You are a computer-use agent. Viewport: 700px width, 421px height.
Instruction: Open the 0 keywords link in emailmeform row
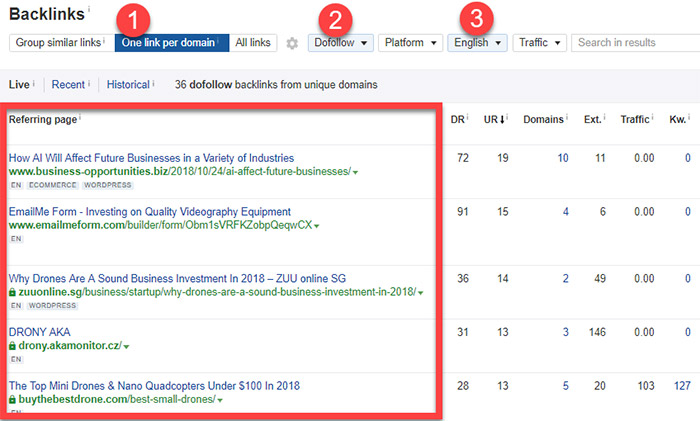pyautogui.click(x=688, y=212)
